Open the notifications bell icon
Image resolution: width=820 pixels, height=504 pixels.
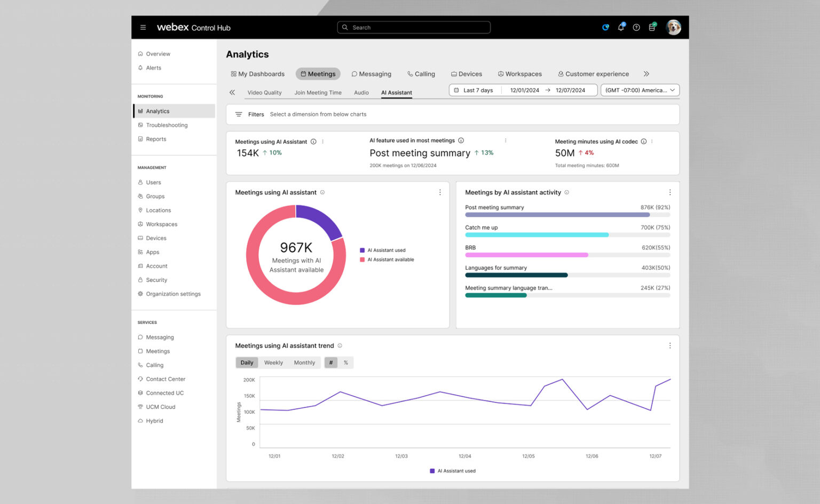tap(621, 27)
